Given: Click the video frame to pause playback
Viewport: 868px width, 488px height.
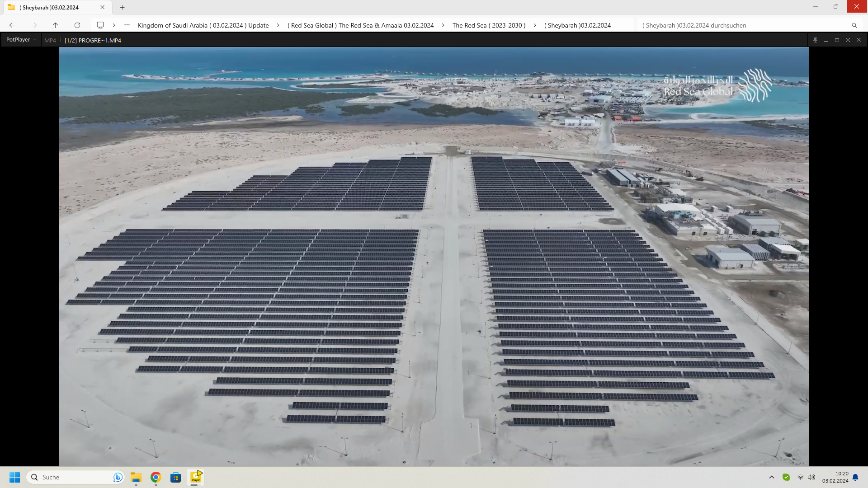Looking at the screenshot, I should (434, 257).
